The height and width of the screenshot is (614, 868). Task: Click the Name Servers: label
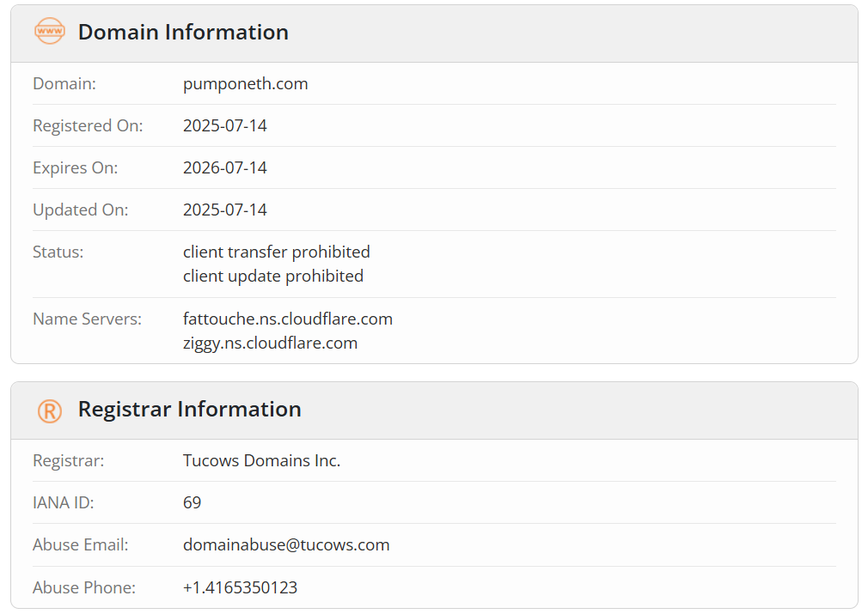pos(87,319)
